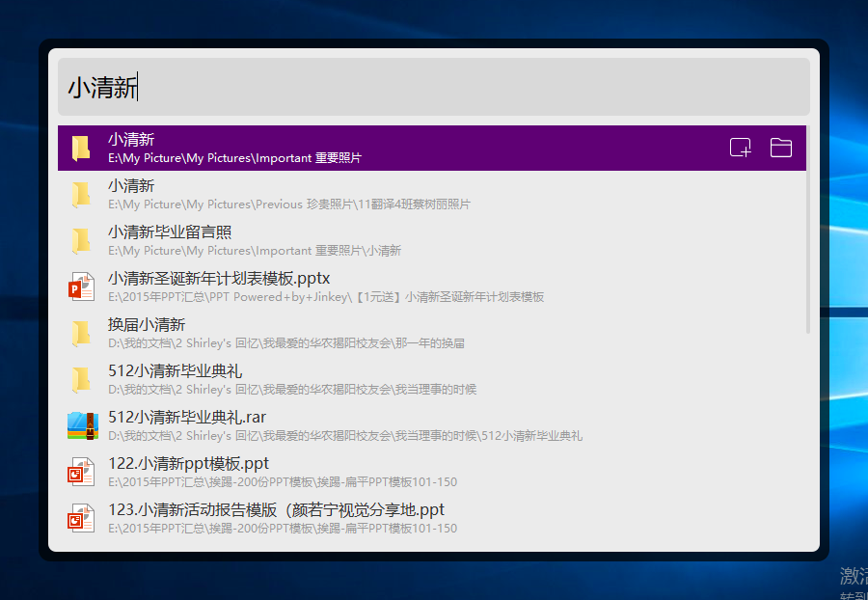Click folder icon of 小清新 in 11翻译4班蔡树丽照片
Viewport: 868px width, 600px height.
click(81, 195)
